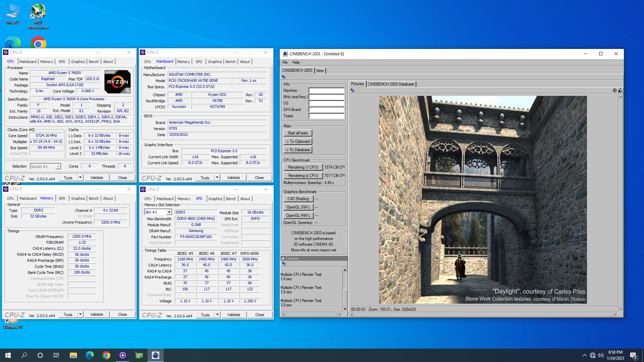Open MSI Afterburner desktop shortcut

click(38, 16)
